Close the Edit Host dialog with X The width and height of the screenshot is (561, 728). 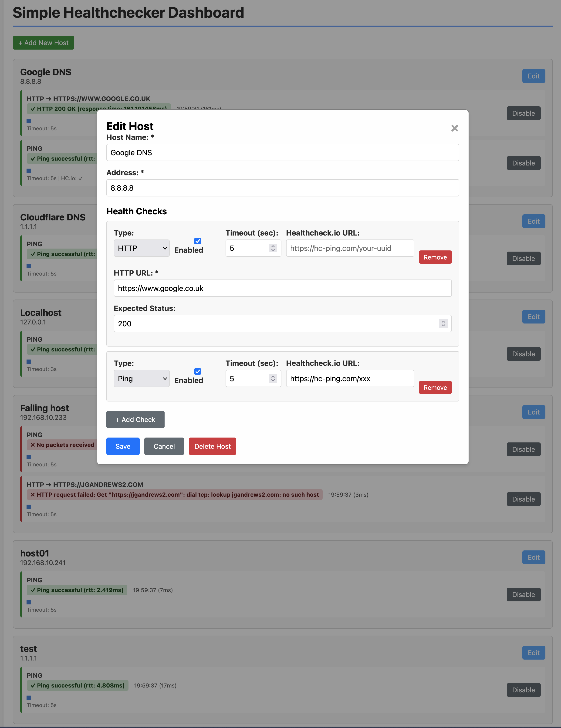454,128
